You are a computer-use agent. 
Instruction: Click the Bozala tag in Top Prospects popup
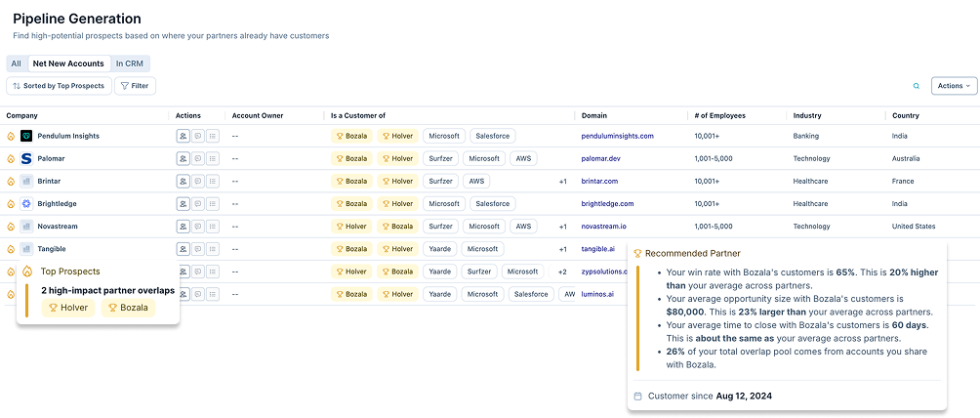coord(128,308)
